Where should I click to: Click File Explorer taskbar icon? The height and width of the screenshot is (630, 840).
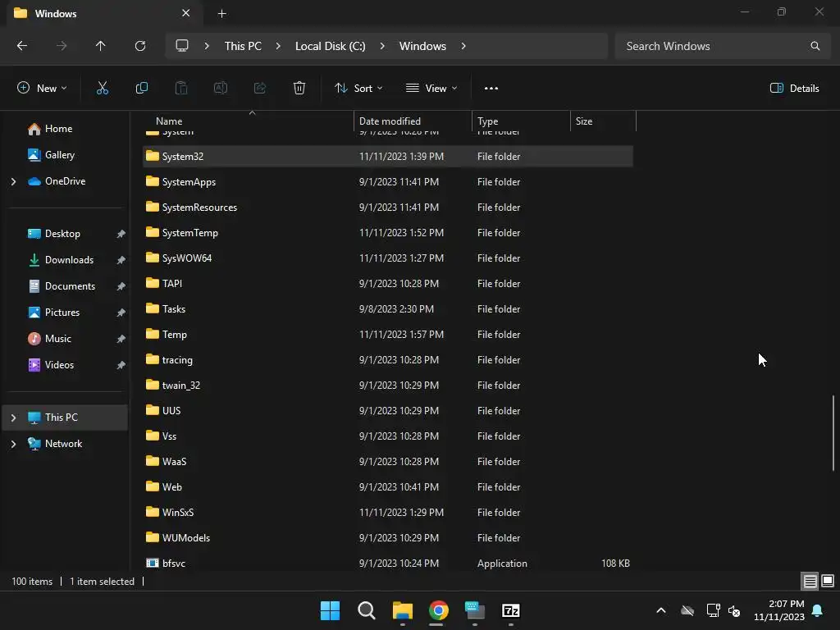(402, 610)
